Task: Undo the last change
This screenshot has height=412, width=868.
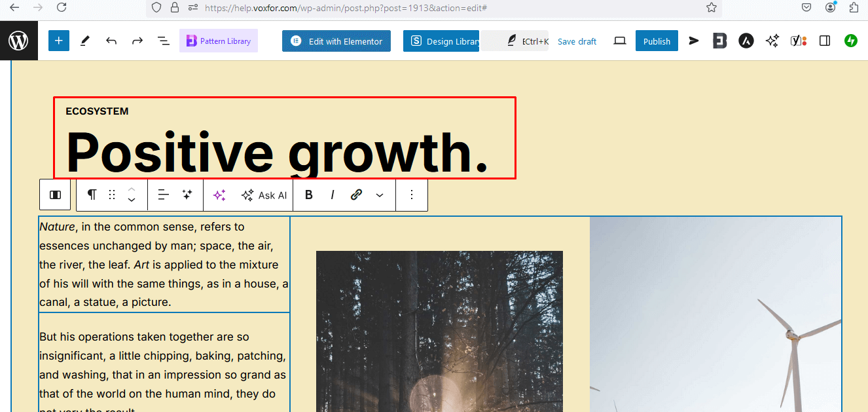Action: pos(111,40)
